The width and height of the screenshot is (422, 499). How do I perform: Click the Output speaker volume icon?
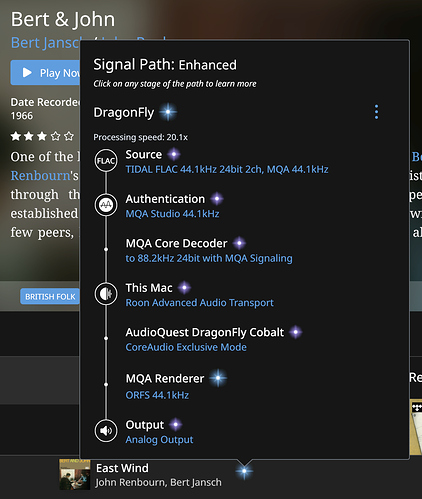pyautogui.click(x=106, y=431)
